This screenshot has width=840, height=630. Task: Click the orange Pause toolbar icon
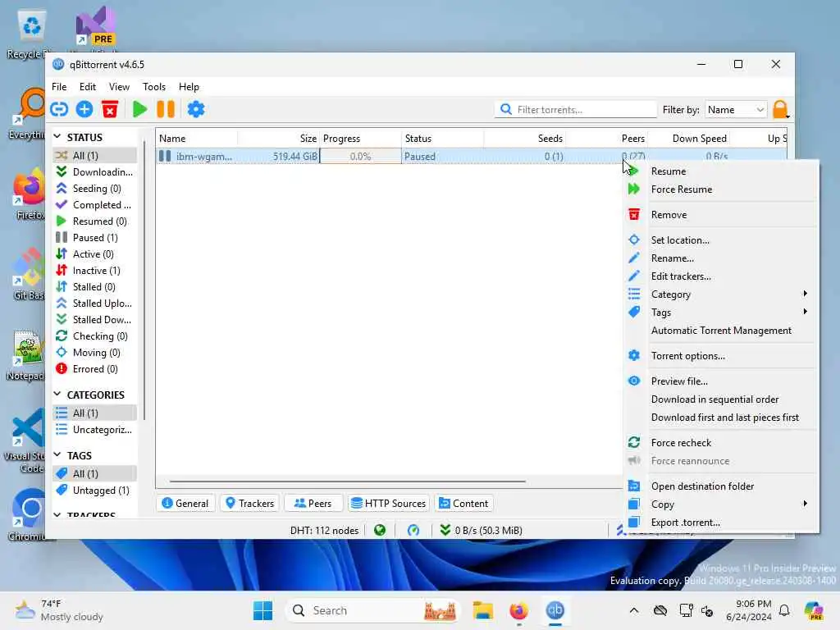point(166,109)
